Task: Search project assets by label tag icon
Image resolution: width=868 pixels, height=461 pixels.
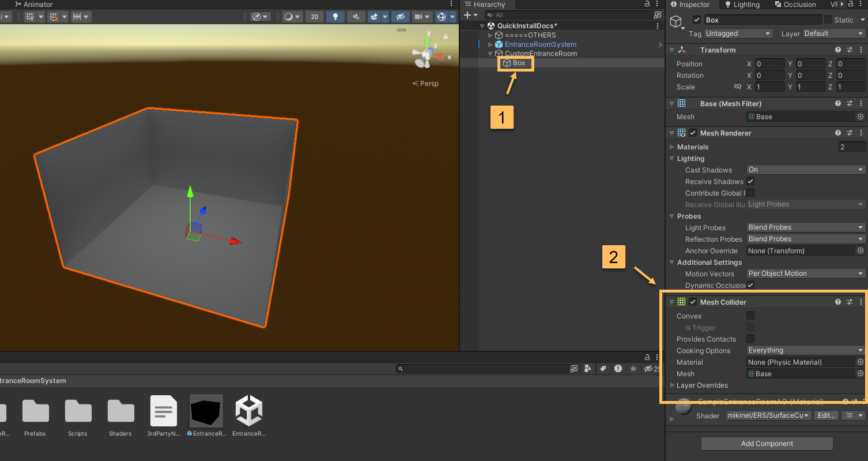Action: [x=603, y=369]
